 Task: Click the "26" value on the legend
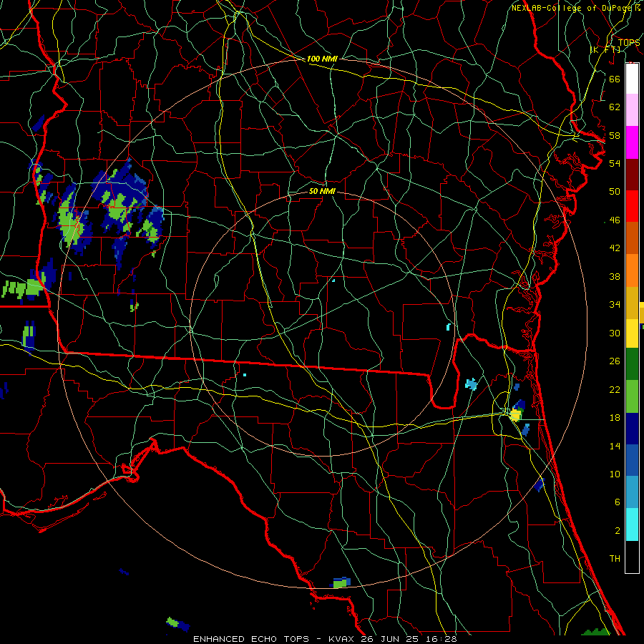615,361
